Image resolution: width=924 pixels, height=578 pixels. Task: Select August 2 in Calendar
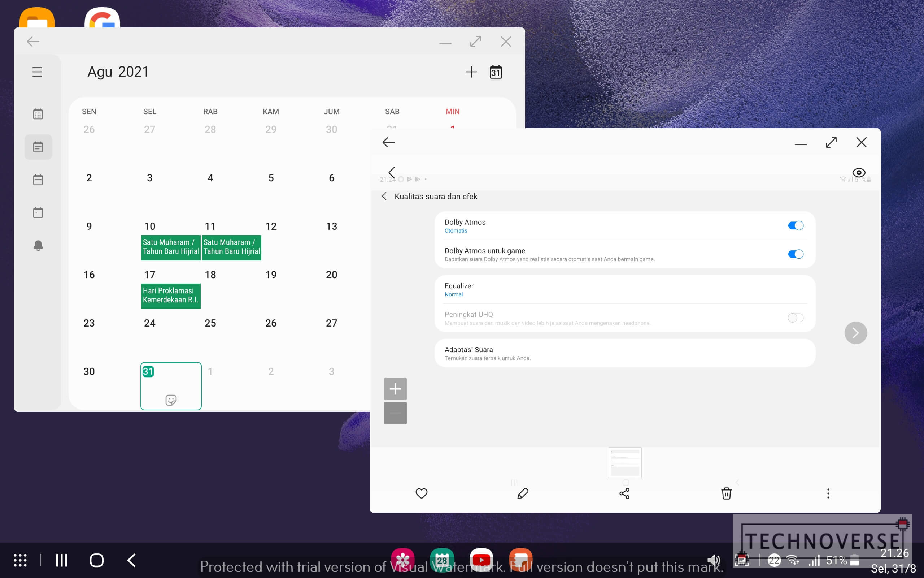[x=89, y=178]
